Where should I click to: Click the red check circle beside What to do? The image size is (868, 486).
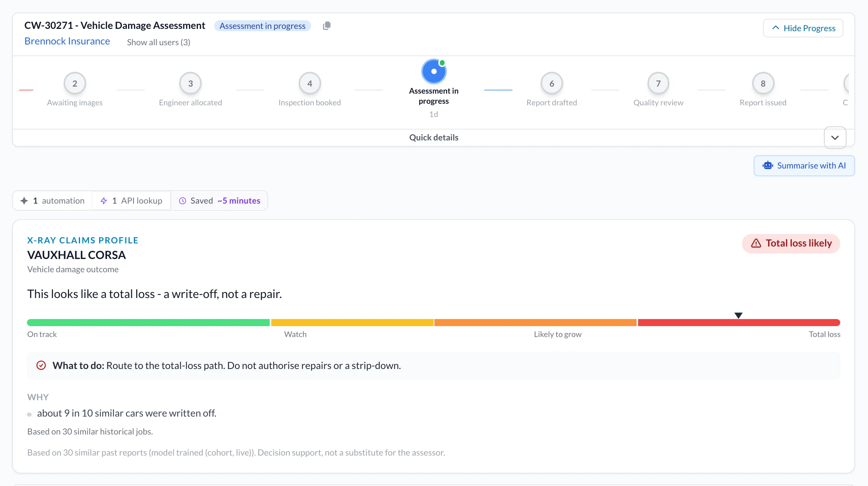[x=41, y=365]
